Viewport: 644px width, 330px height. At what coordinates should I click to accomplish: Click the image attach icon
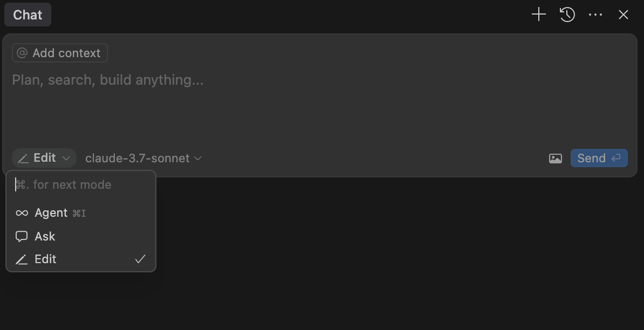click(555, 159)
